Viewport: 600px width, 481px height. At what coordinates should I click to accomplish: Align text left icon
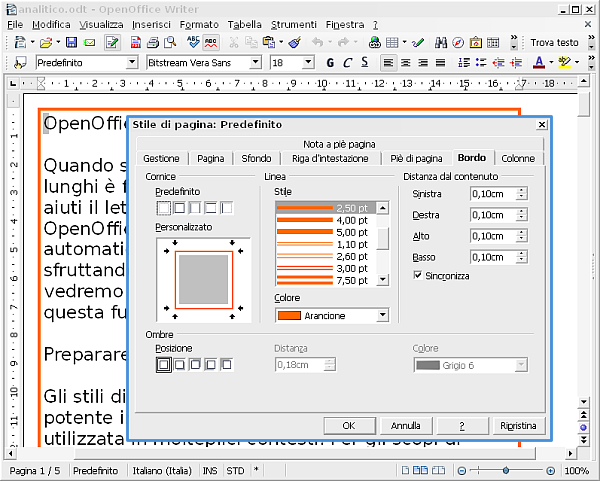[x=388, y=62]
